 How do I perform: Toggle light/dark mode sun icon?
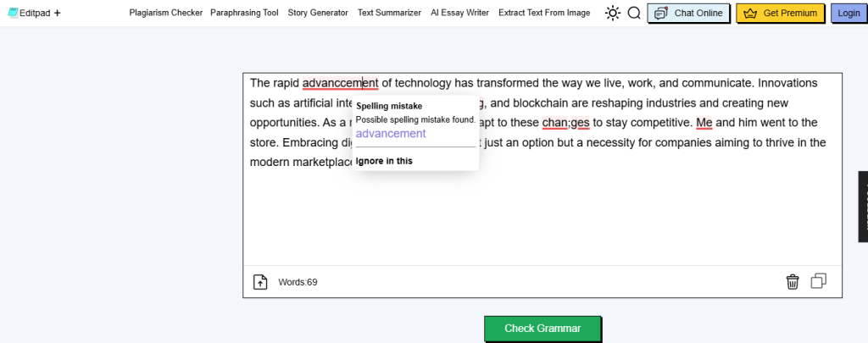(x=612, y=13)
